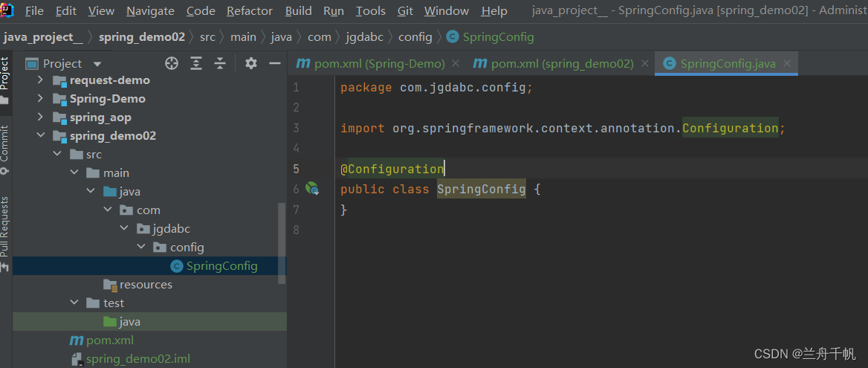Click the Project panel vertical scrollbar
Screen dimensions: 868x368
point(282,244)
